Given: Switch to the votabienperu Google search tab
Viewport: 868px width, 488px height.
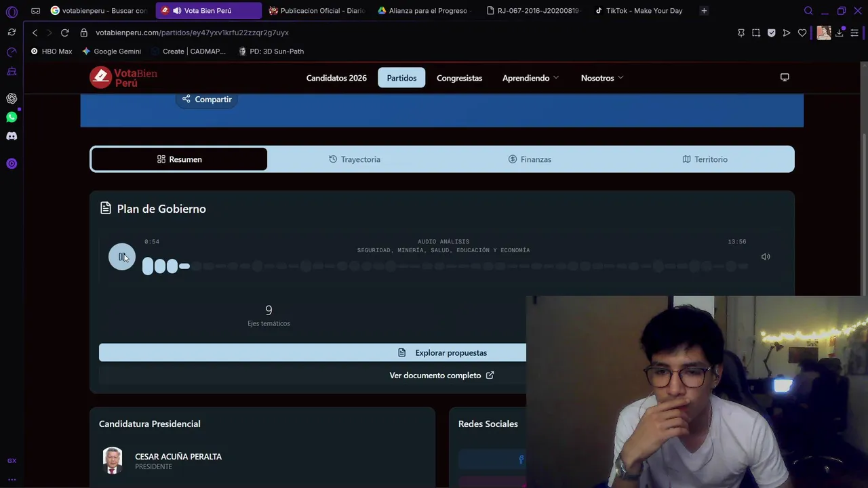Looking at the screenshot, I should click(x=99, y=11).
